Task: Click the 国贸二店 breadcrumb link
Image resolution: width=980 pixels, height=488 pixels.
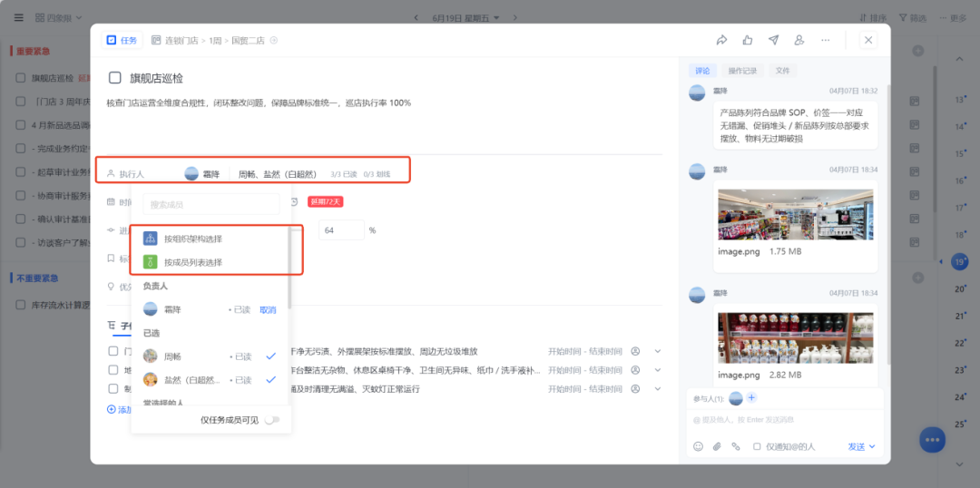Action: click(x=248, y=40)
